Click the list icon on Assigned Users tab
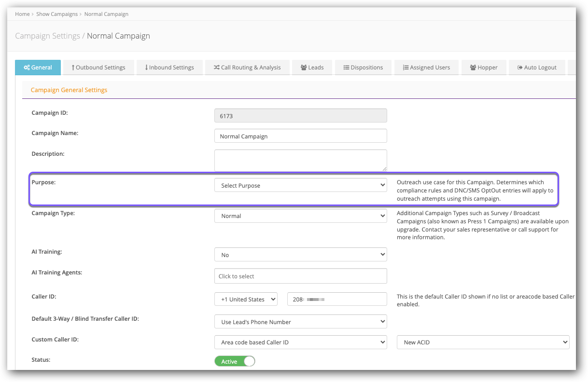Screen dimensions: 588x382 tap(406, 68)
